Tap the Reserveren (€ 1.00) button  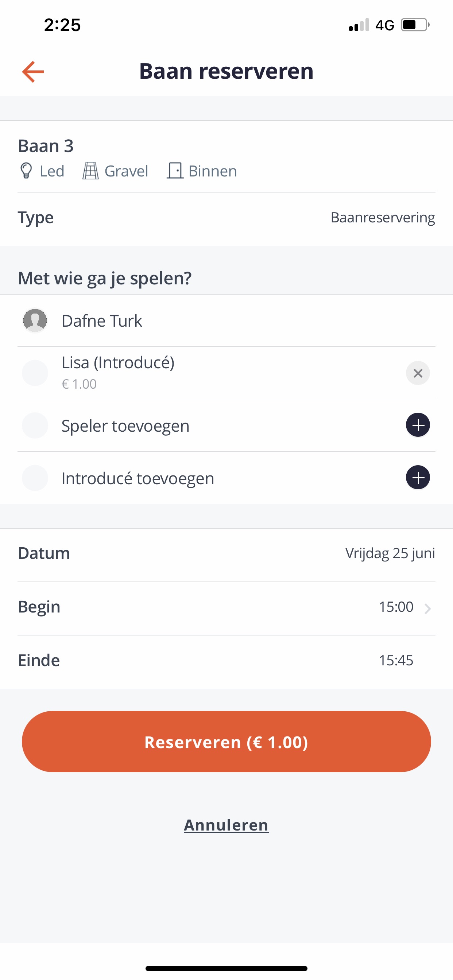226,742
